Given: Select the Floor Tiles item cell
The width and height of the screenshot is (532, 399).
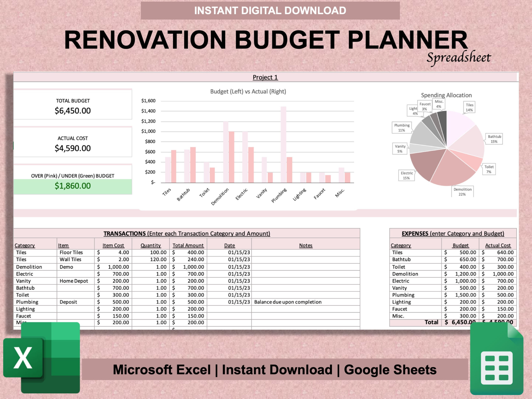Looking at the screenshot, I should pyautogui.click(x=71, y=252).
